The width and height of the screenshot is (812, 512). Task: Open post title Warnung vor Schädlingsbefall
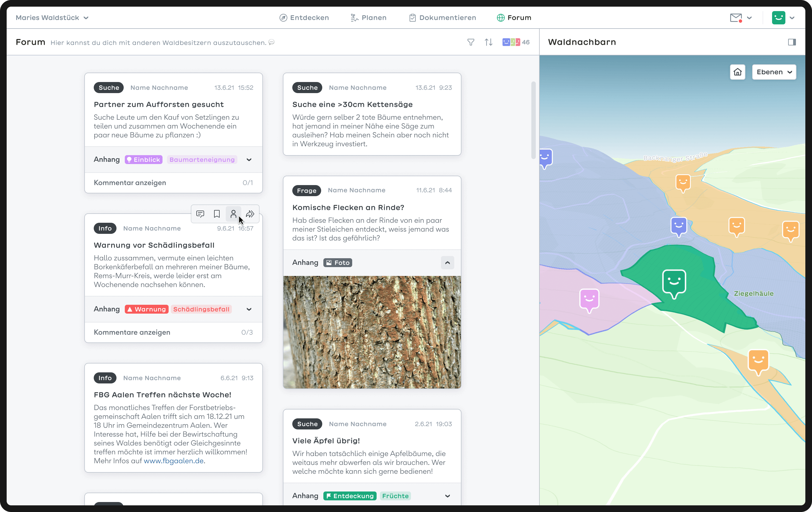(154, 245)
